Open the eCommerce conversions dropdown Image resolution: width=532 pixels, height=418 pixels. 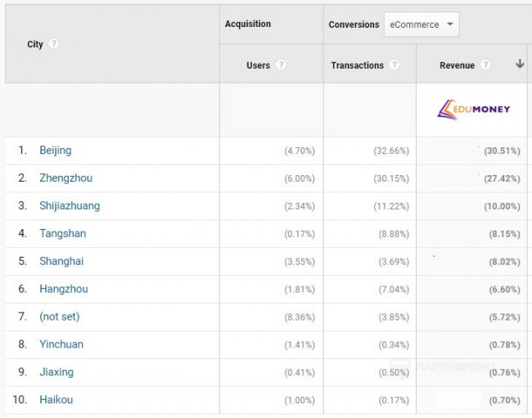421,25
